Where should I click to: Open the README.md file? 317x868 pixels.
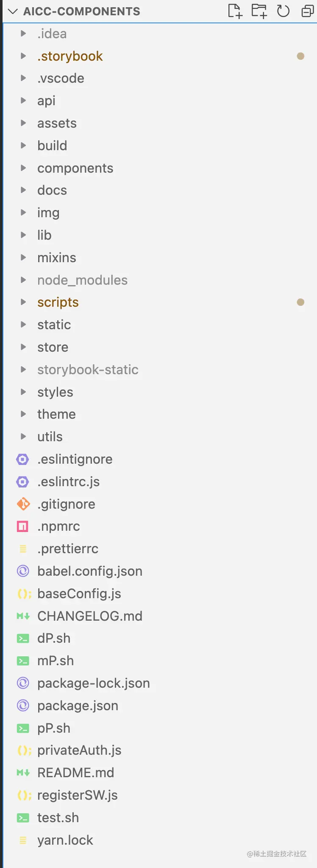click(75, 773)
